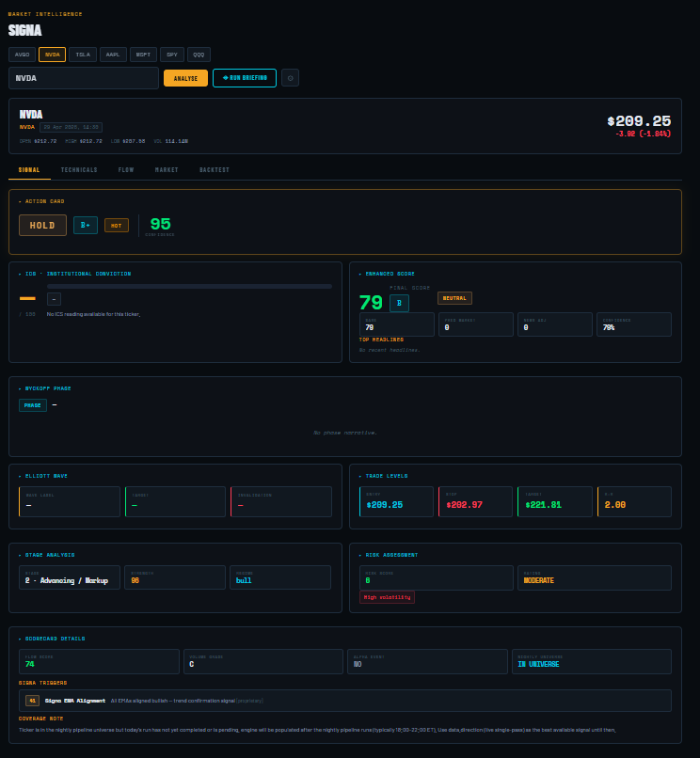Click the header price $209.25
This screenshot has width=700, height=758.
point(639,121)
